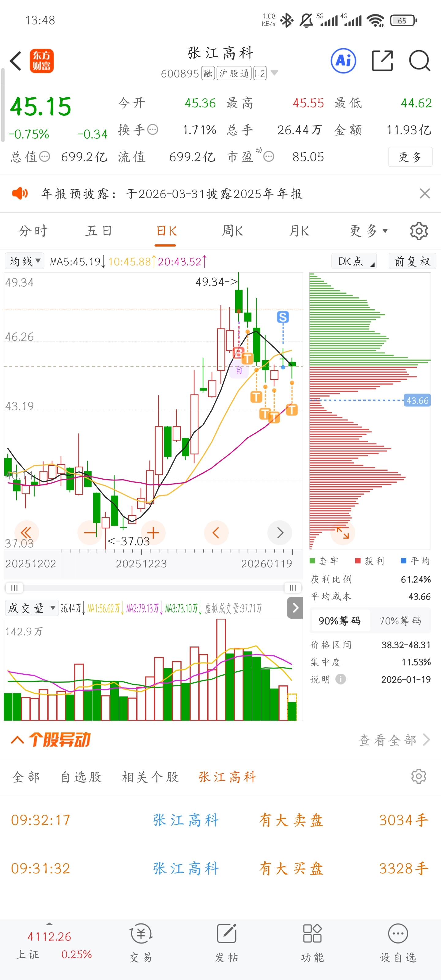Select the 90%筹码 option

click(x=340, y=621)
